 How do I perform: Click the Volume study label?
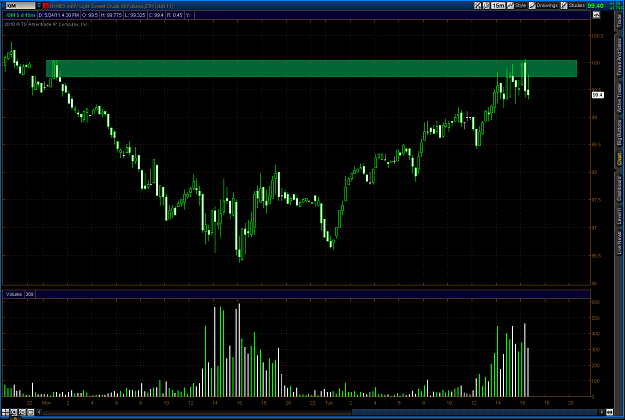coord(14,294)
